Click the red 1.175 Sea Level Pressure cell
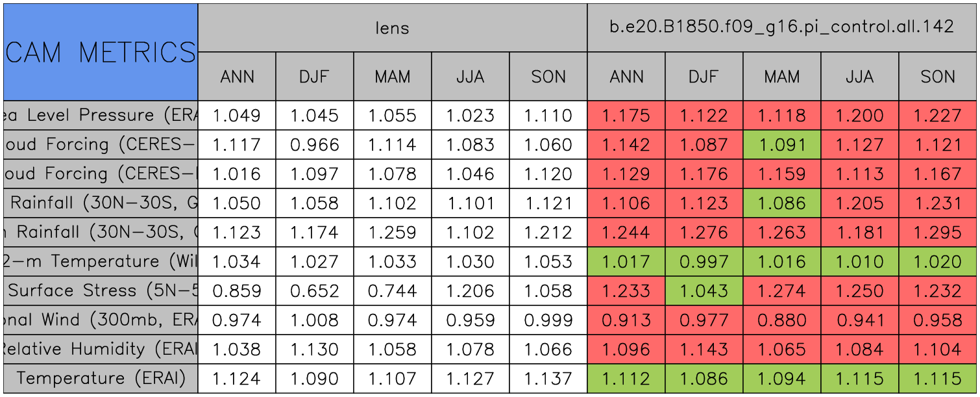980x397 pixels. [626, 116]
